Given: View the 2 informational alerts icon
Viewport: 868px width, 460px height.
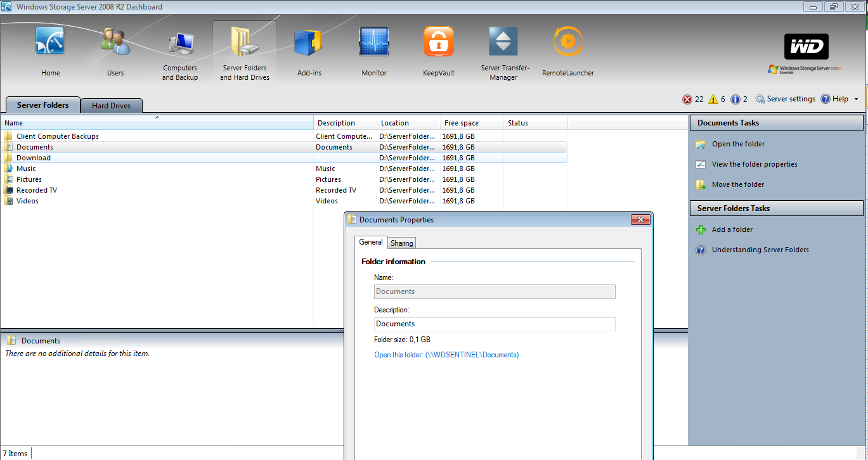Looking at the screenshot, I should [x=735, y=99].
